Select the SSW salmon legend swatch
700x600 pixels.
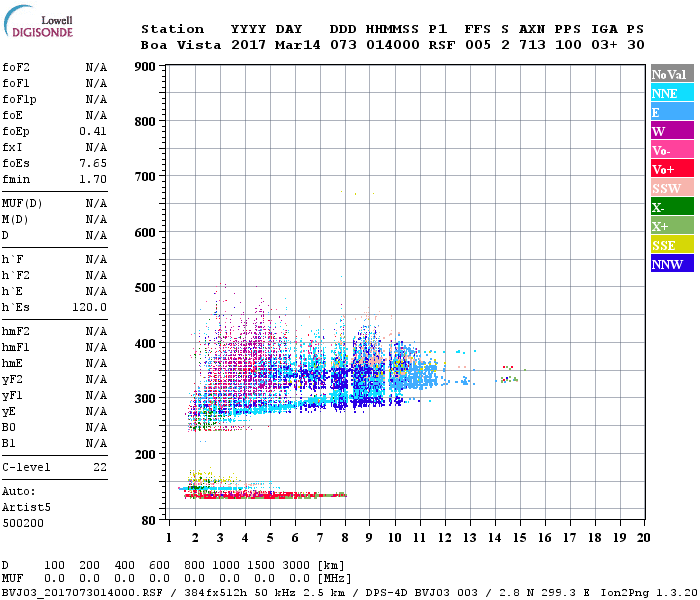point(672,188)
